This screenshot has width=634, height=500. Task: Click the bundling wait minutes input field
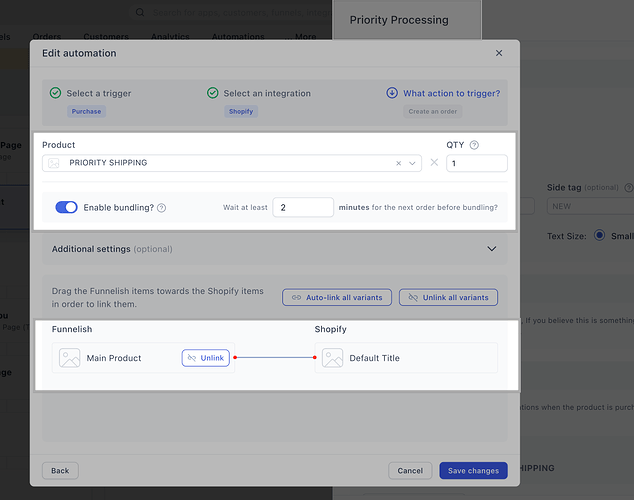point(303,208)
